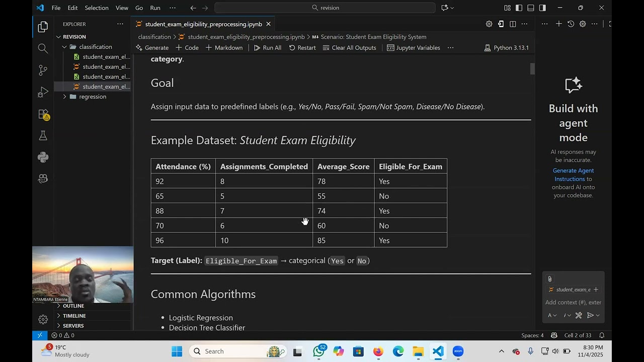Attach context with paperclip icon
644x362 pixels.
pos(549,279)
